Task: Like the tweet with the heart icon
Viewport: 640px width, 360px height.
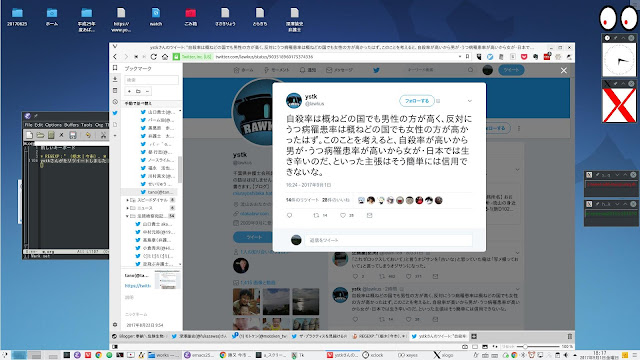Action: 343,216
